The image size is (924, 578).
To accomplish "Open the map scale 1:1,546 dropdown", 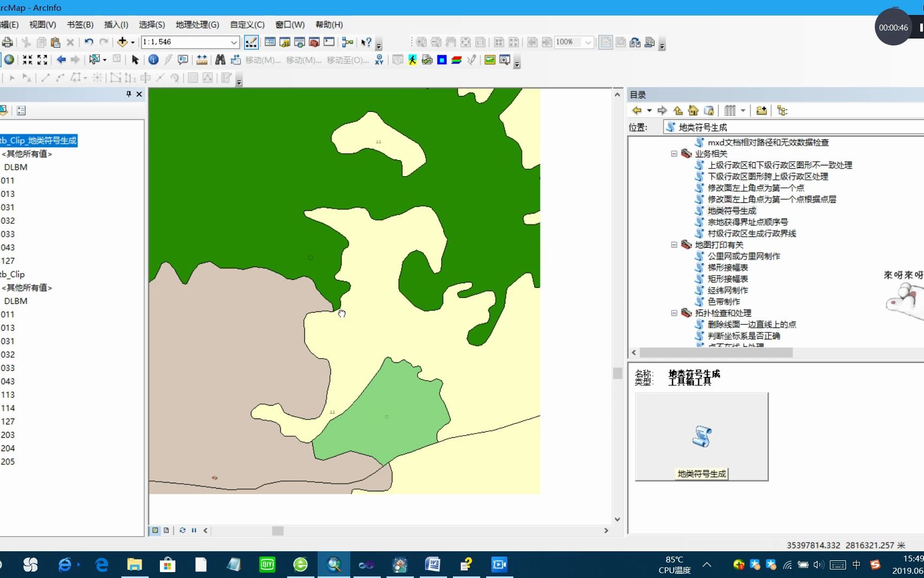I will pyautogui.click(x=234, y=42).
